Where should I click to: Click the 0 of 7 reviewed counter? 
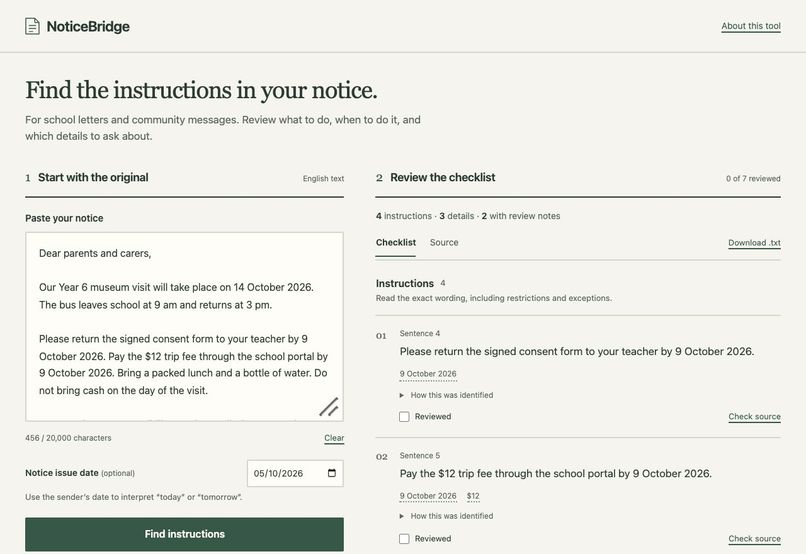click(753, 178)
